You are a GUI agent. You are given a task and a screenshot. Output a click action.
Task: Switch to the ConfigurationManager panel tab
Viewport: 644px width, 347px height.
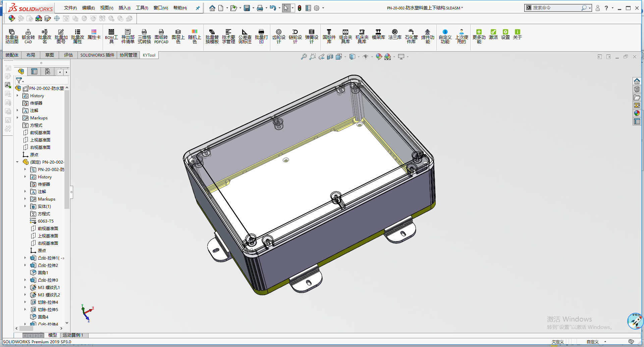point(47,71)
